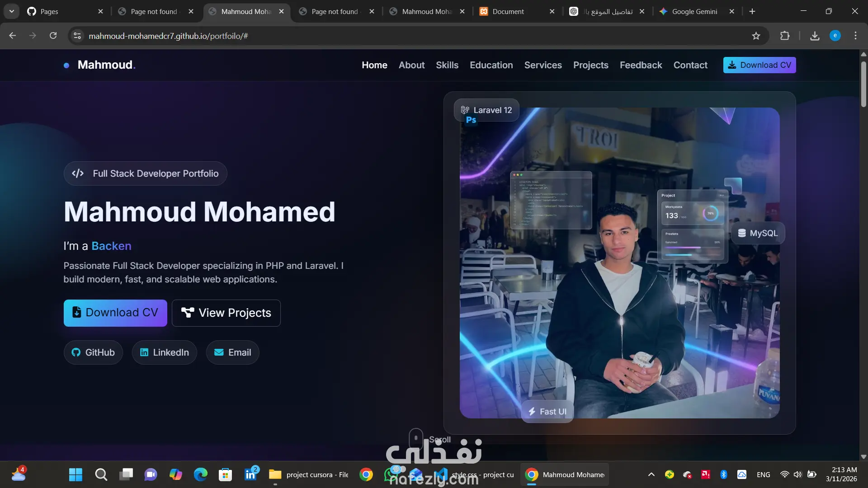Viewport: 868px width, 488px height.
Task: Go to the Skills section in navbar
Action: [x=447, y=65]
